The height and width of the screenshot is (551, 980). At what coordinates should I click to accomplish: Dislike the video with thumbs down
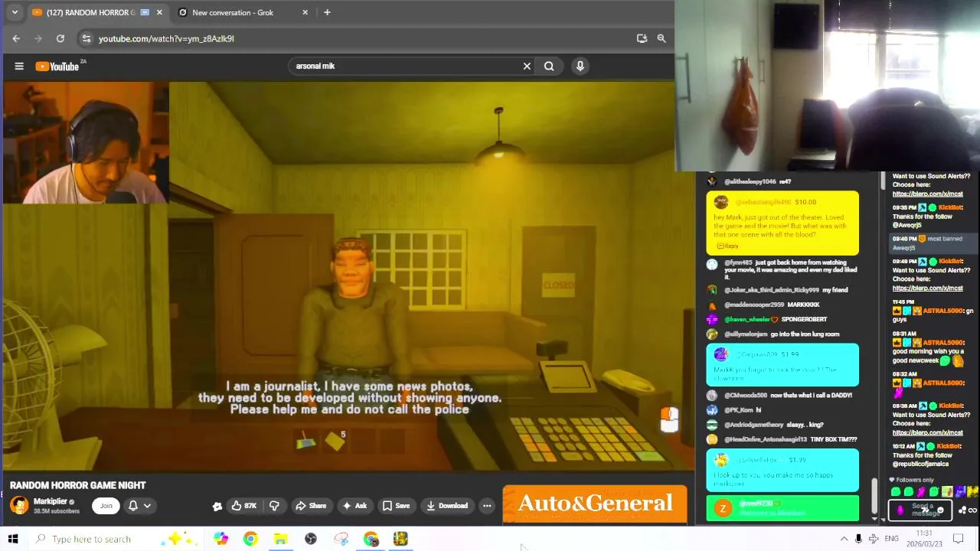click(x=274, y=505)
